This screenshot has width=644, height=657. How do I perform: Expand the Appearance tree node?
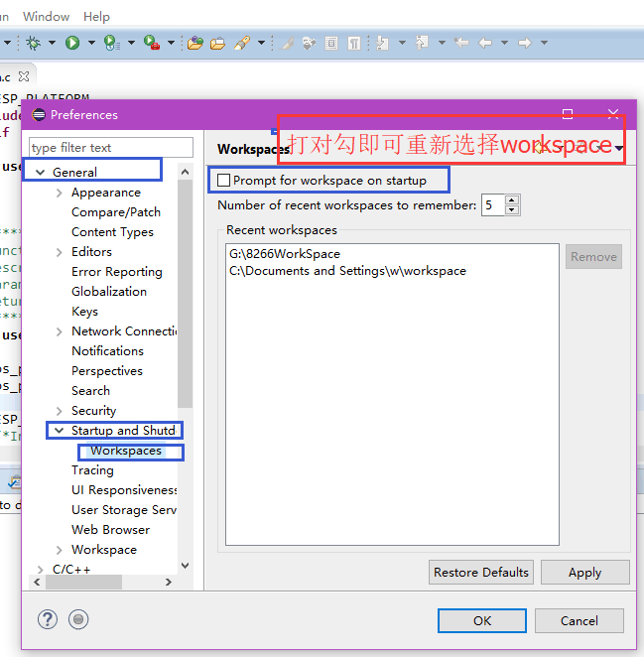pyautogui.click(x=60, y=193)
